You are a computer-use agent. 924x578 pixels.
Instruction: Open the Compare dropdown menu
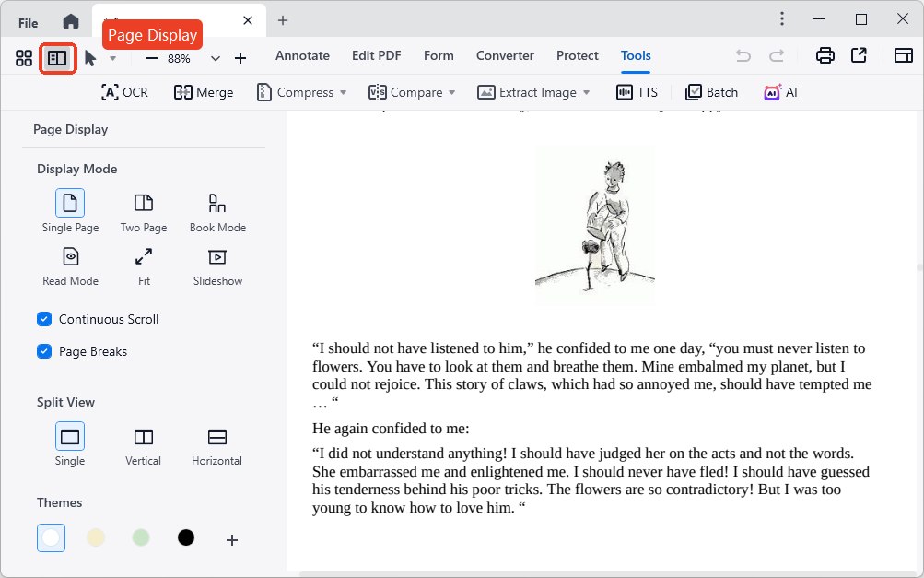(x=451, y=92)
